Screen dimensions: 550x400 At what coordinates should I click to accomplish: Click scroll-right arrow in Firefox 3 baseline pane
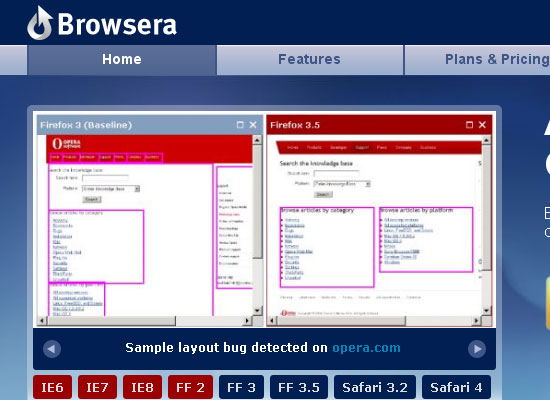[247, 320]
